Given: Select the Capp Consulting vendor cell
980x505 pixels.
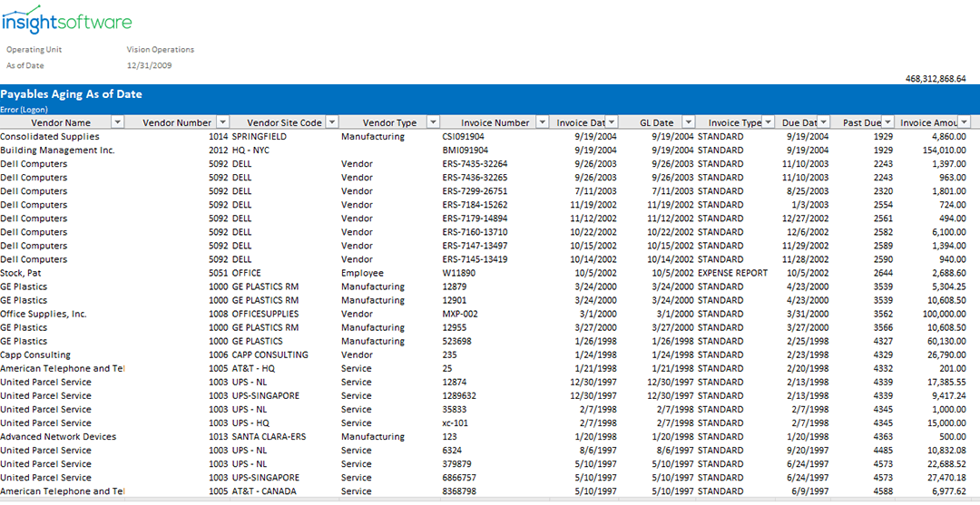Looking at the screenshot, I should point(35,354).
